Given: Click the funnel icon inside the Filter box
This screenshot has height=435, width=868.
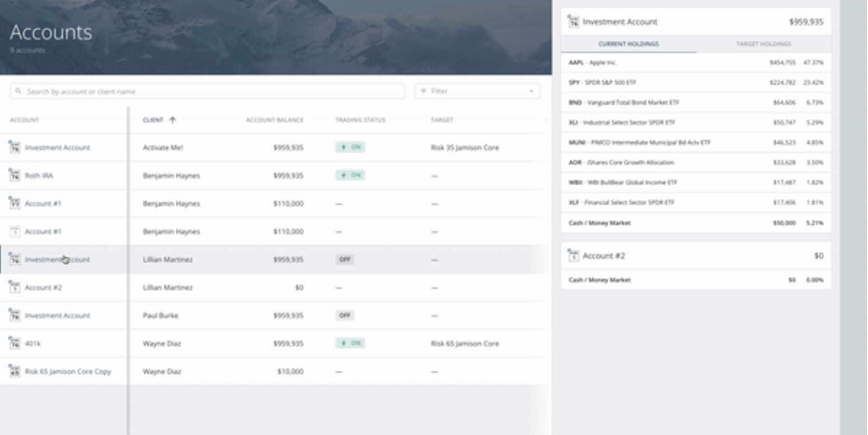Looking at the screenshot, I should click(423, 91).
